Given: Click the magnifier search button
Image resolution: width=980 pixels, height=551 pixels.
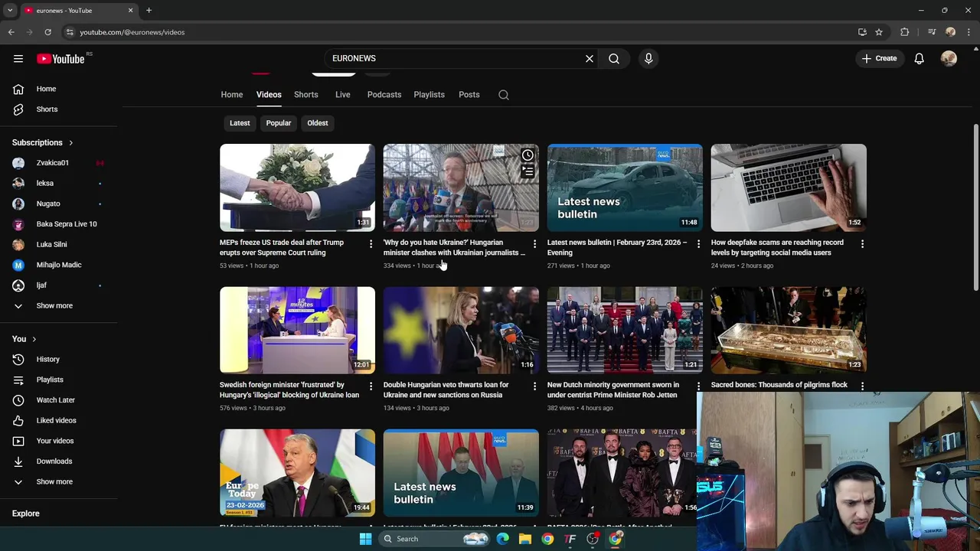Looking at the screenshot, I should 614,58.
